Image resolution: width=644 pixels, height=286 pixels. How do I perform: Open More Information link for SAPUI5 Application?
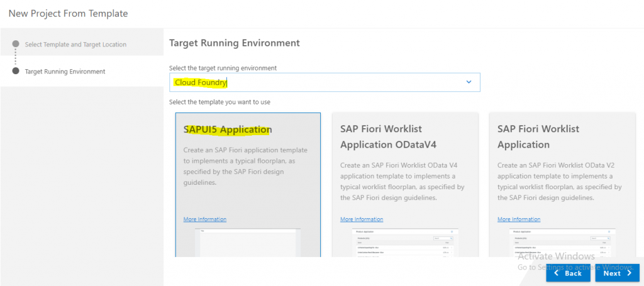click(x=204, y=219)
